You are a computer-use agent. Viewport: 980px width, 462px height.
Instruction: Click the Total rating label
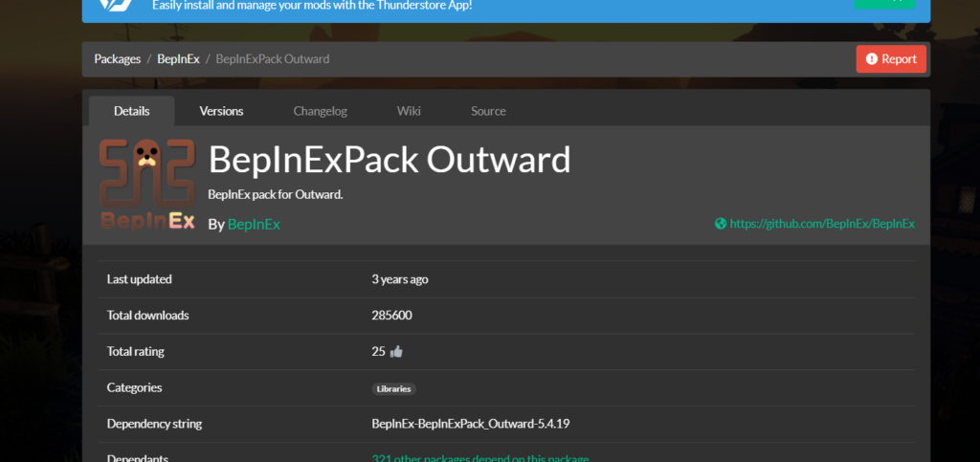(136, 351)
